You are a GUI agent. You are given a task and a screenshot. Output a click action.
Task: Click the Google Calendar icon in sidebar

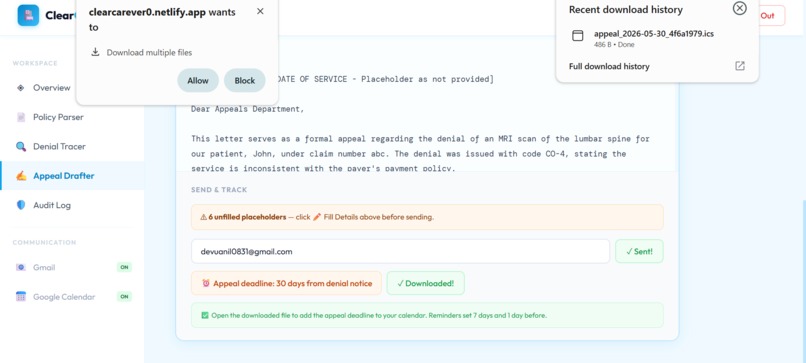click(x=21, y=297)
